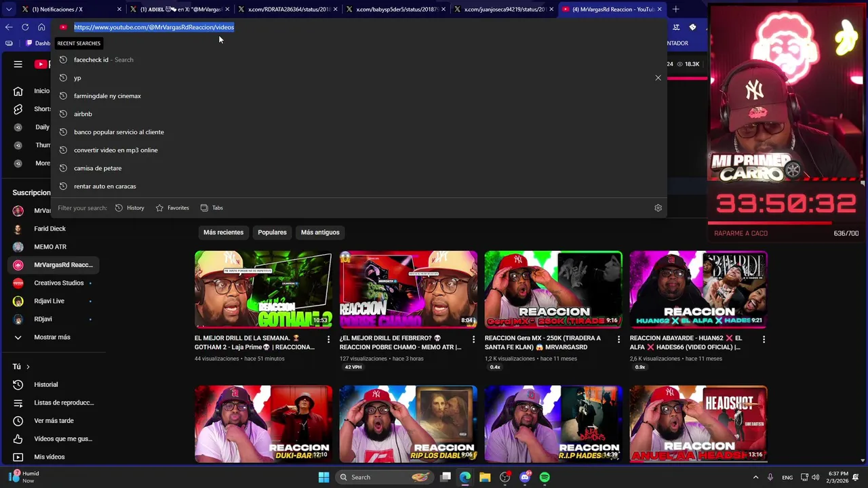Select recent search 'yp'
868x488 pixels.
(359, 78)
